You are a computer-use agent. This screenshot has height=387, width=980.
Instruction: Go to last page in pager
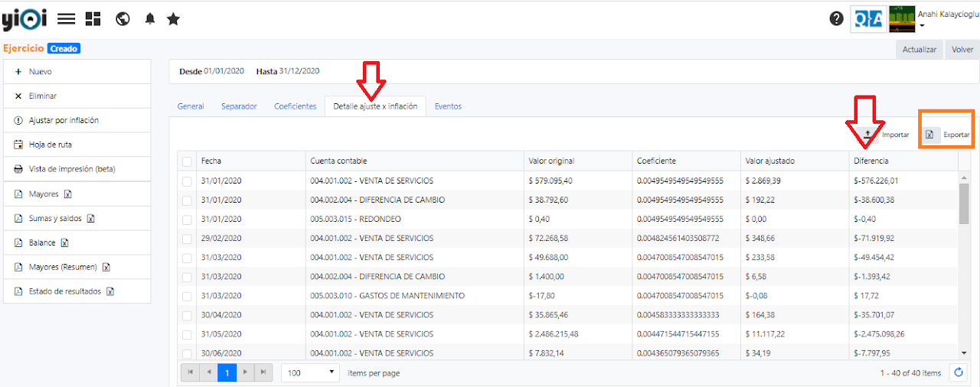263,372
